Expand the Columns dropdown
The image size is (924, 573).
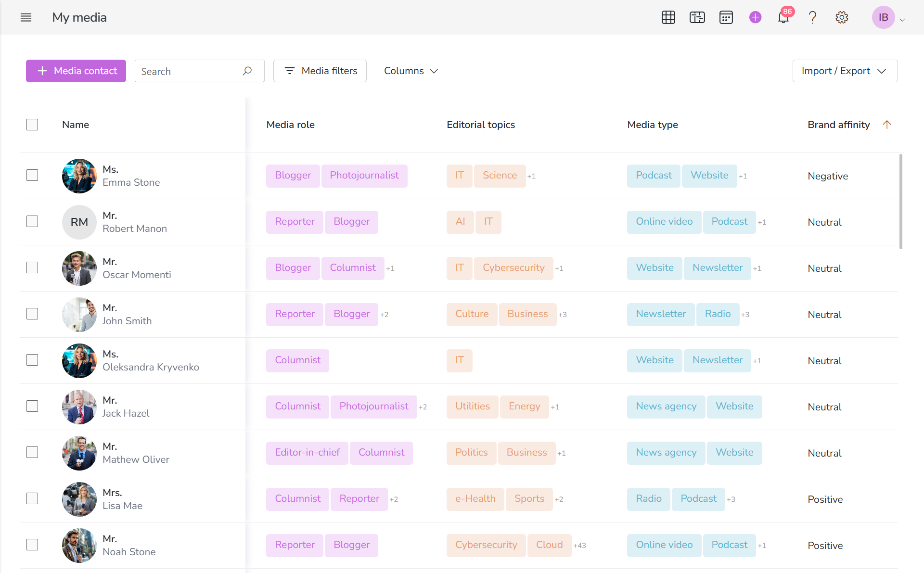[411, 71]
